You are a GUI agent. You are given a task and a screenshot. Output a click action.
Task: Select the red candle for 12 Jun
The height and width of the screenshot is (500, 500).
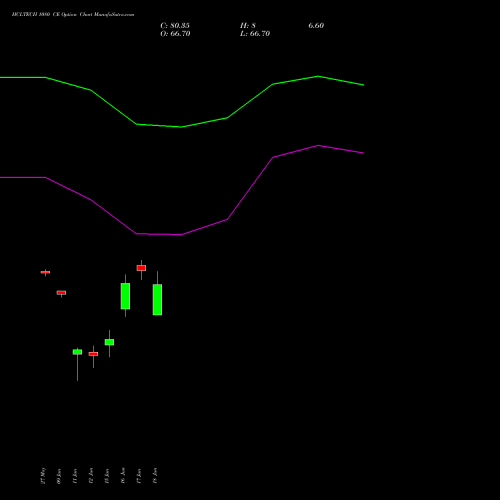(93, 354)
